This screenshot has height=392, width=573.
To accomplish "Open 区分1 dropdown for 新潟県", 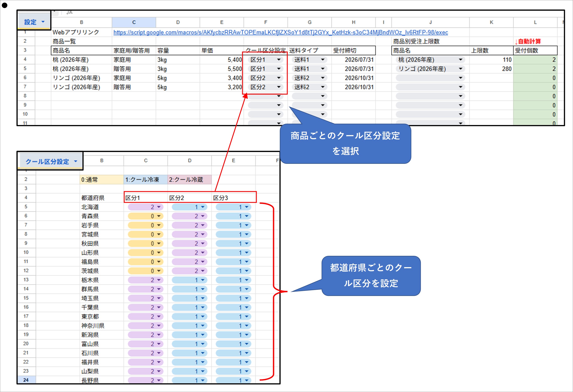I will (x=146, y=335).
